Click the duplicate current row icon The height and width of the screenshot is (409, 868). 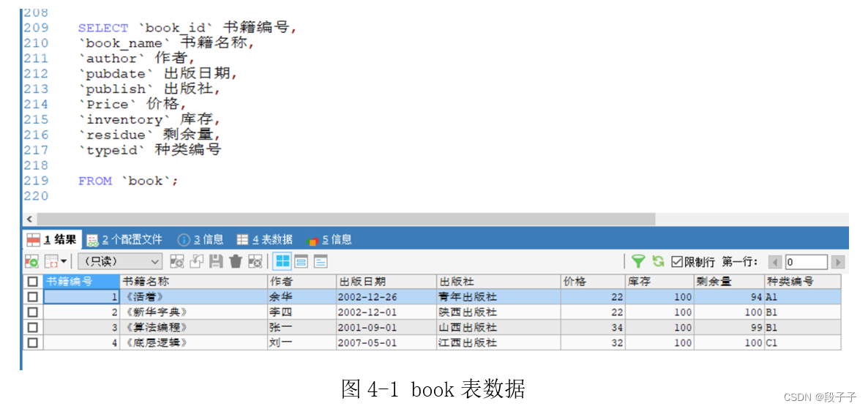pos(197,261)
